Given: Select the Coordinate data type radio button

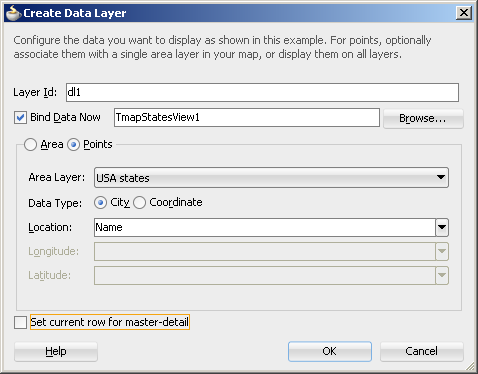Looking at the screenshot, I should point(139,203).
